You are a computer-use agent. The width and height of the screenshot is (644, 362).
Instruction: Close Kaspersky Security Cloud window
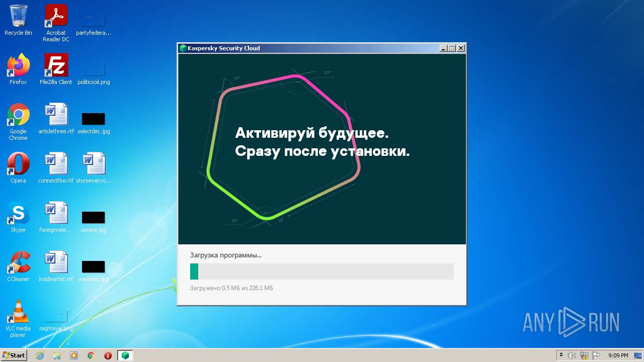coord(461,48)
